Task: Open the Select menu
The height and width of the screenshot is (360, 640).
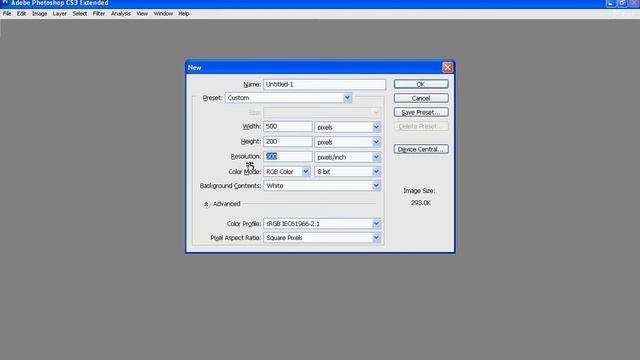Action: 80,13
